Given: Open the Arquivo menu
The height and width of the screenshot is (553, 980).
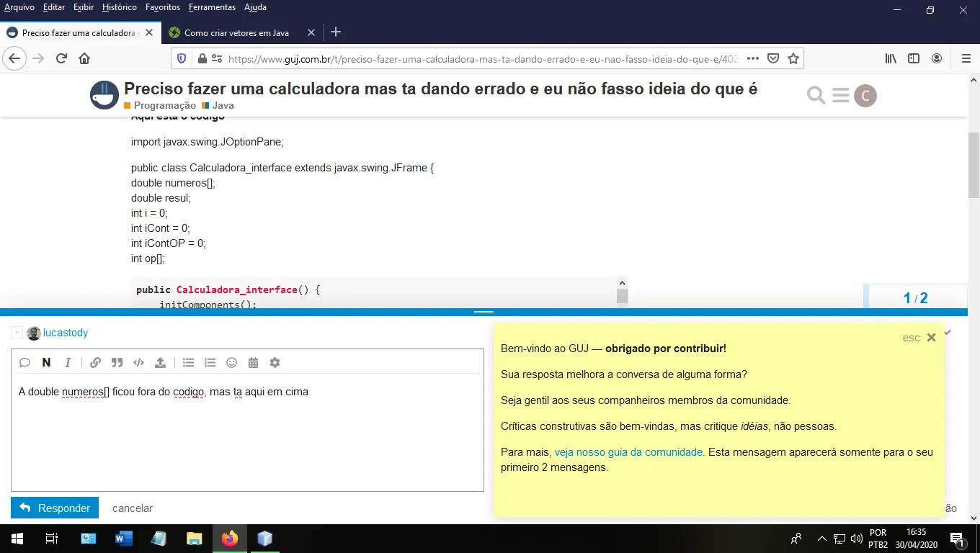Looking at the screenshot, I should (x=19, y=7).
